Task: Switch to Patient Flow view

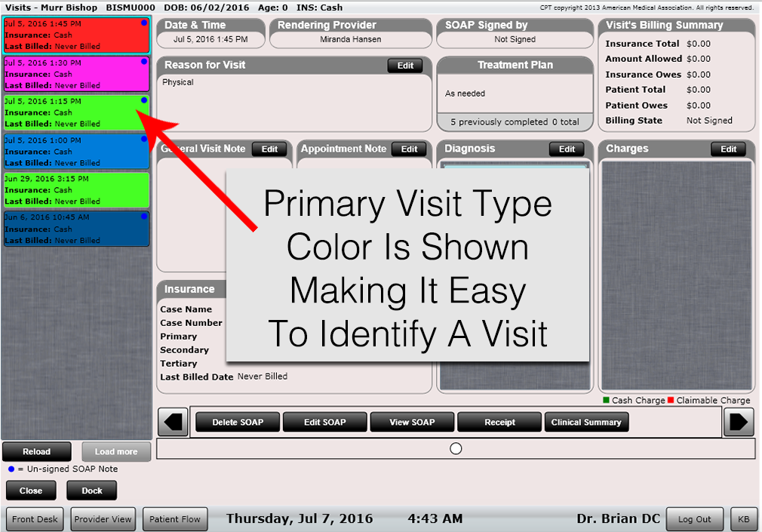Action: [x=174, y=519]
